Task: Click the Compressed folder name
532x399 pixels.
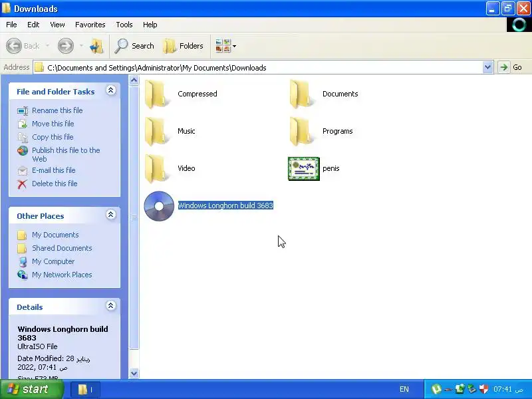Action: click(197, 94)
